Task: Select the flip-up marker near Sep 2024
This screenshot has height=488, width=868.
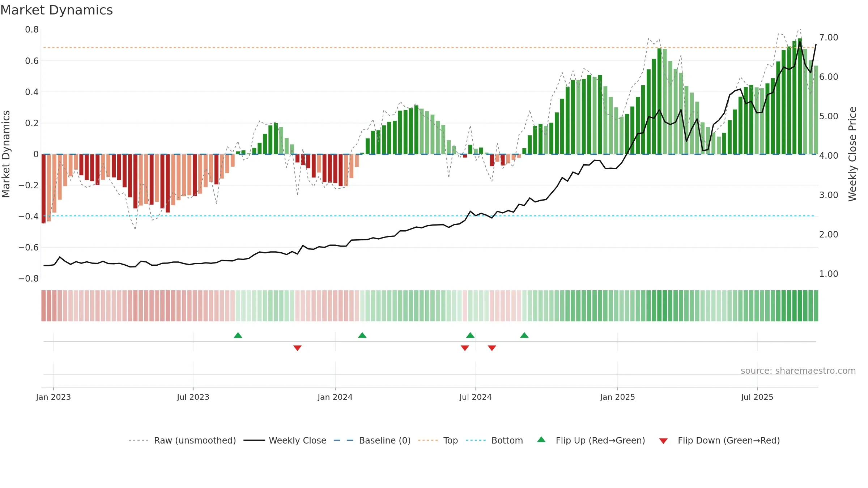Action: click(x=524, y=335)
